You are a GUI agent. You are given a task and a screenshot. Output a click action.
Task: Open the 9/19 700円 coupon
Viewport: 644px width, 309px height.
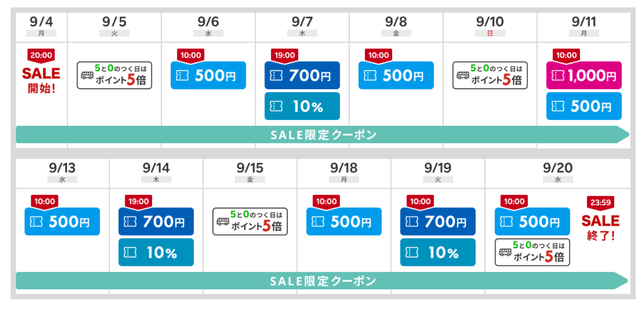click(438, 222)
